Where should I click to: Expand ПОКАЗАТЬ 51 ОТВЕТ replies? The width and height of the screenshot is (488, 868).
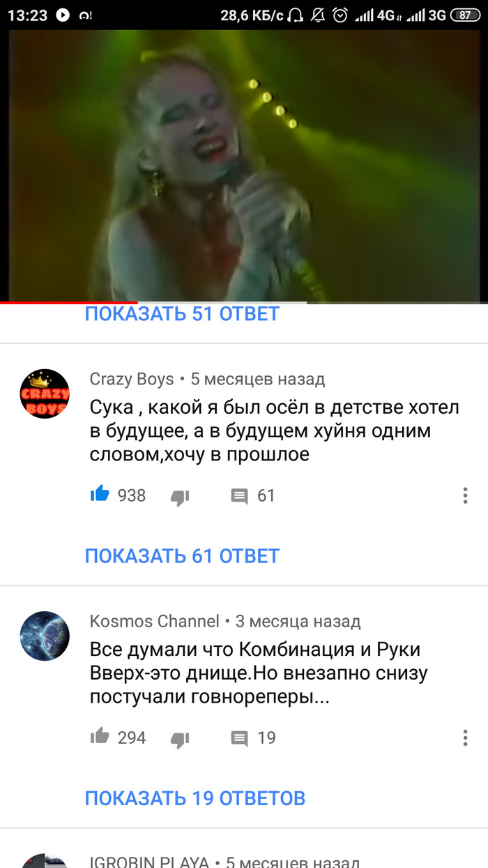tap(182, 314)
